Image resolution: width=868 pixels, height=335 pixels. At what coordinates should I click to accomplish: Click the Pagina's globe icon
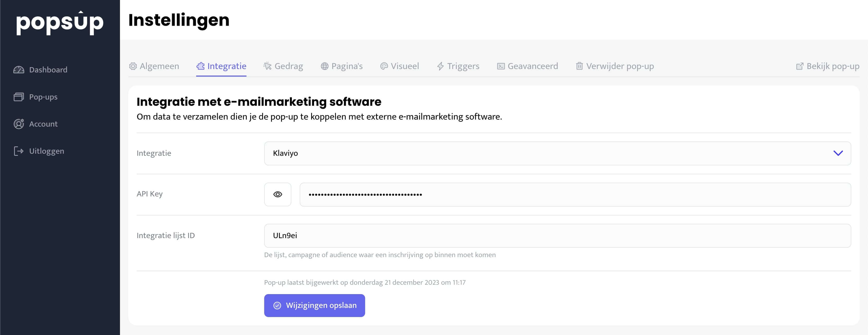[x=324, y=66]
